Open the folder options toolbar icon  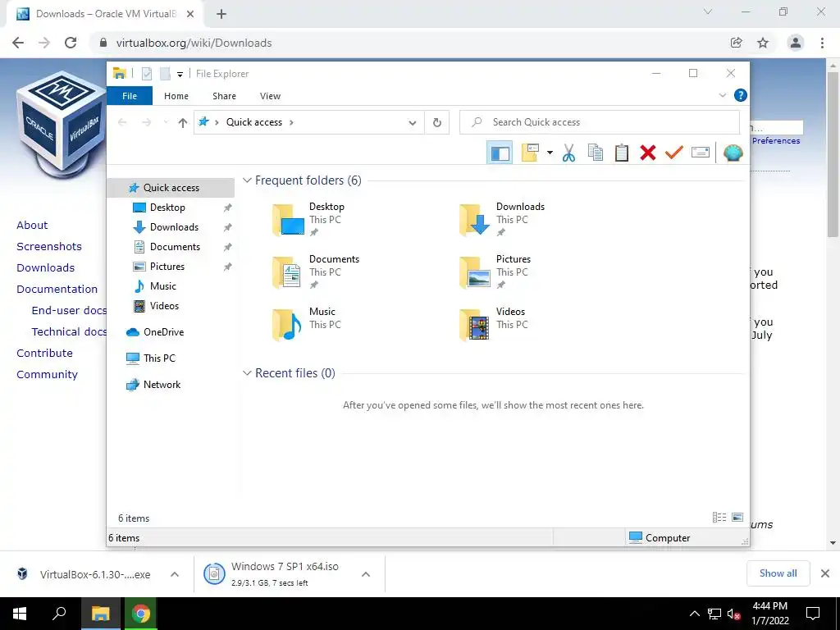point(530,153)
